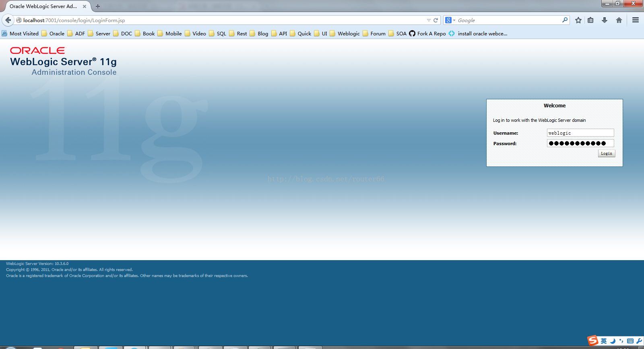The width and height of the screenshot is (644, 349).
Task: Open the soft keyboard icon in the IME bar
Action: 630,341
